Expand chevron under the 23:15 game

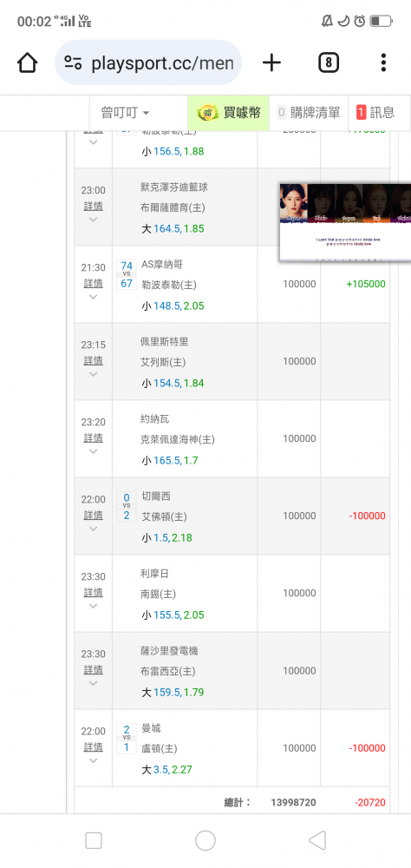coord(93,374)
